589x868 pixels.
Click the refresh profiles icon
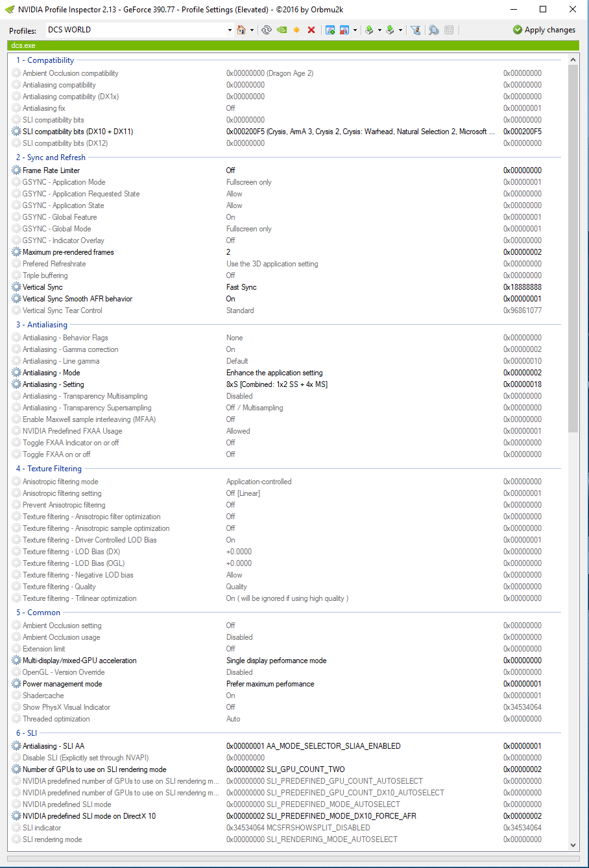click(267, 30)
